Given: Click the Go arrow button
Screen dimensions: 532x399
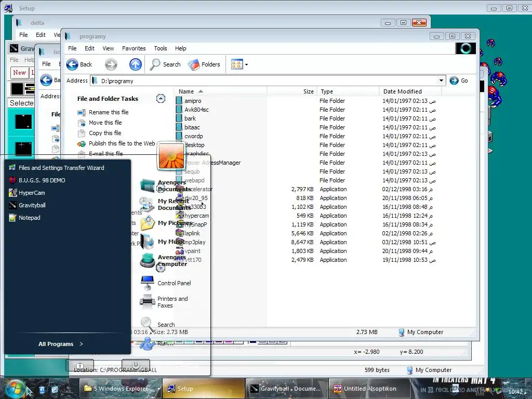Looking at the screenshot, I should (x=454, y=81).
